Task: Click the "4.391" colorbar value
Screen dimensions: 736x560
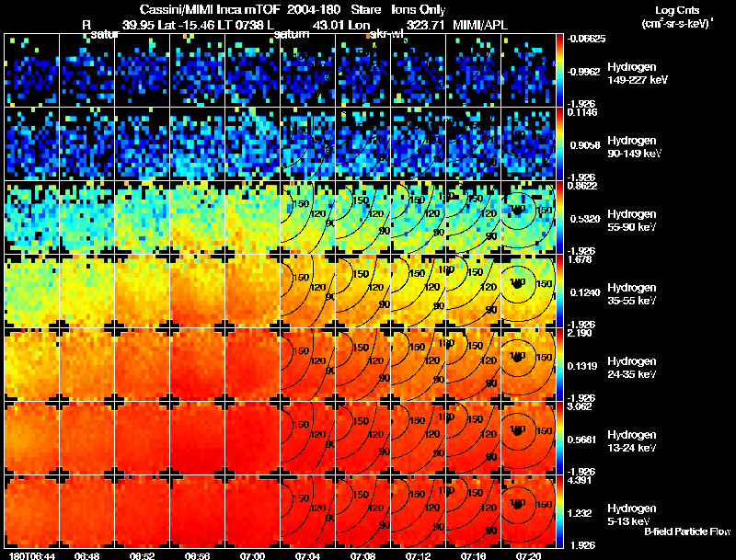Action: click(x=580, y=480)
